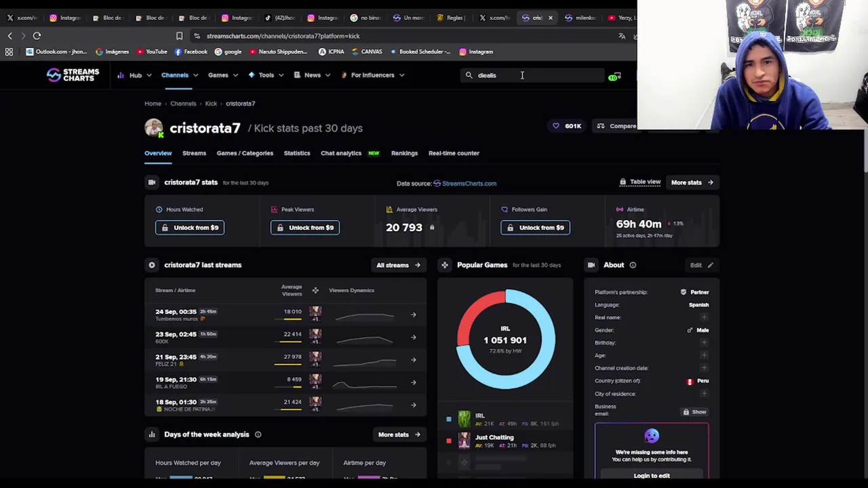Click cristorata7 profile avatar
868x488 pixels.
point(154,128)
